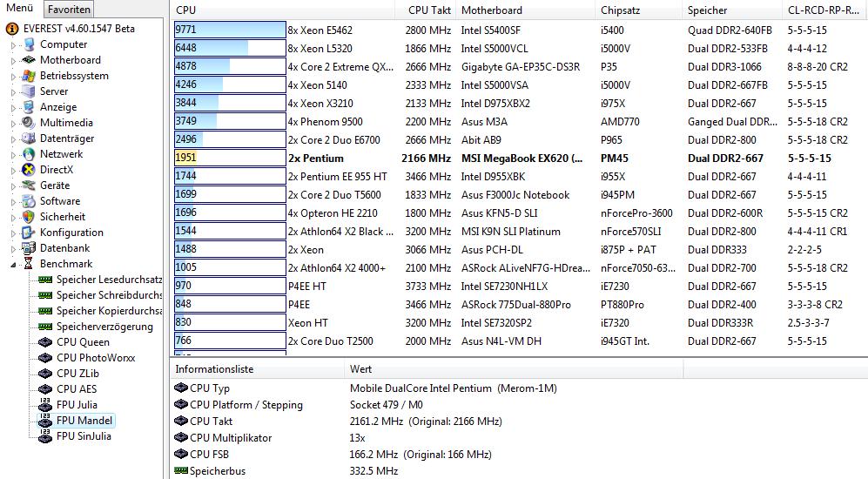Click the Multimedia speaker icon
868x479 pixels.
point(29,123)
